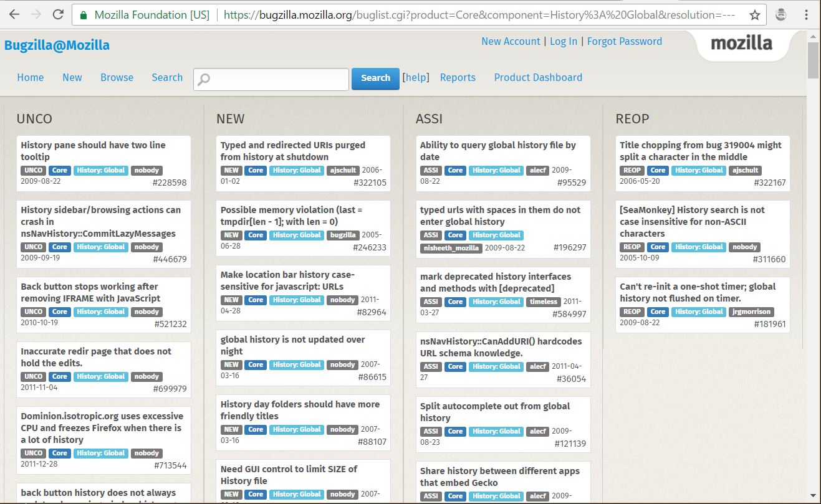The width and height of the screenshot is (821, 504).
Task: Open bug 'Make location bar history case-sensitive'
Action: (287, 280)
